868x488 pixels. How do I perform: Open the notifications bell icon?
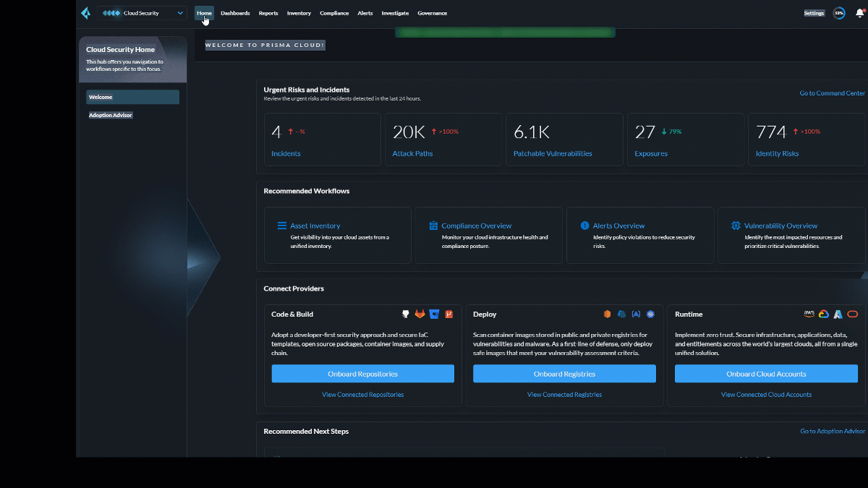[859, 13]
